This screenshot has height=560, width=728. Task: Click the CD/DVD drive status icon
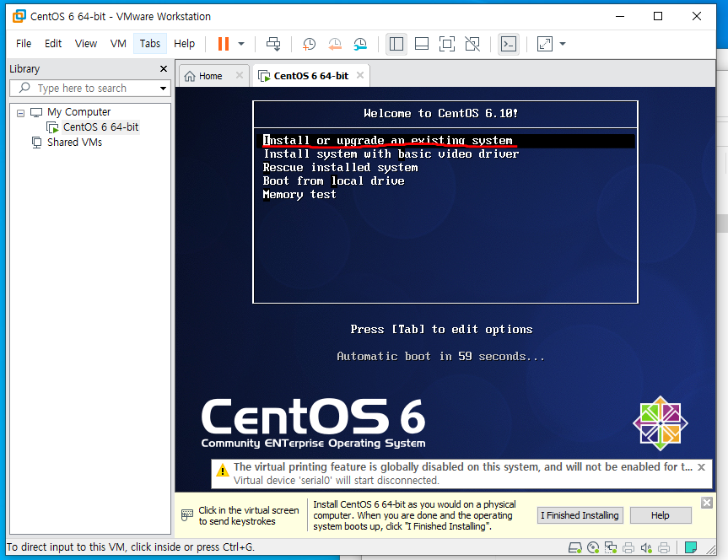[593, 548]
